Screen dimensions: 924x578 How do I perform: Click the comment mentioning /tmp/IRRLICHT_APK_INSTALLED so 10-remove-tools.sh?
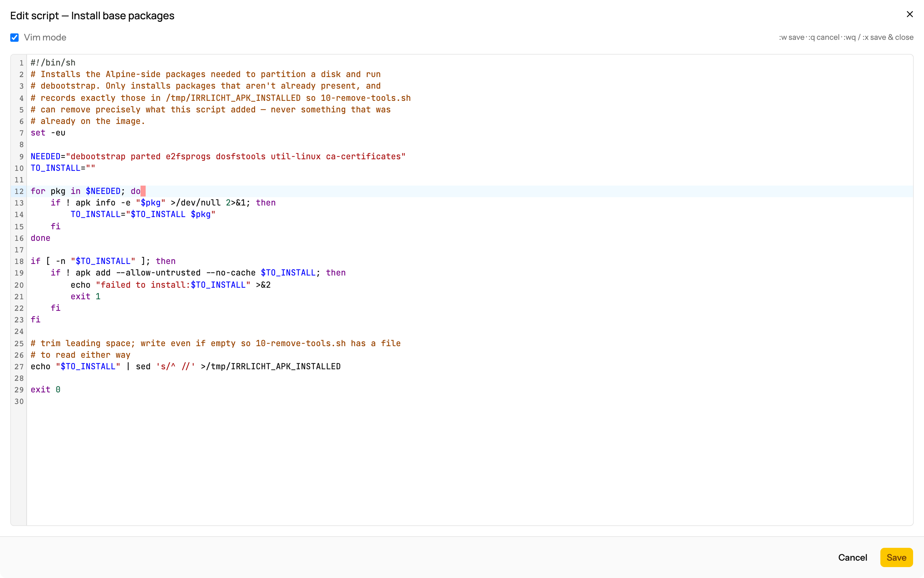[x=221, y=98]
